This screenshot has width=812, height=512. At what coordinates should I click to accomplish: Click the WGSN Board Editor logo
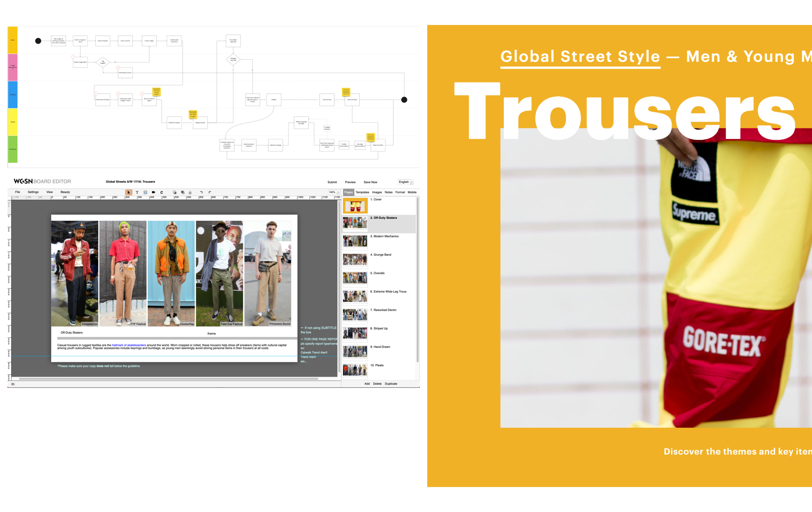[42, 181]
